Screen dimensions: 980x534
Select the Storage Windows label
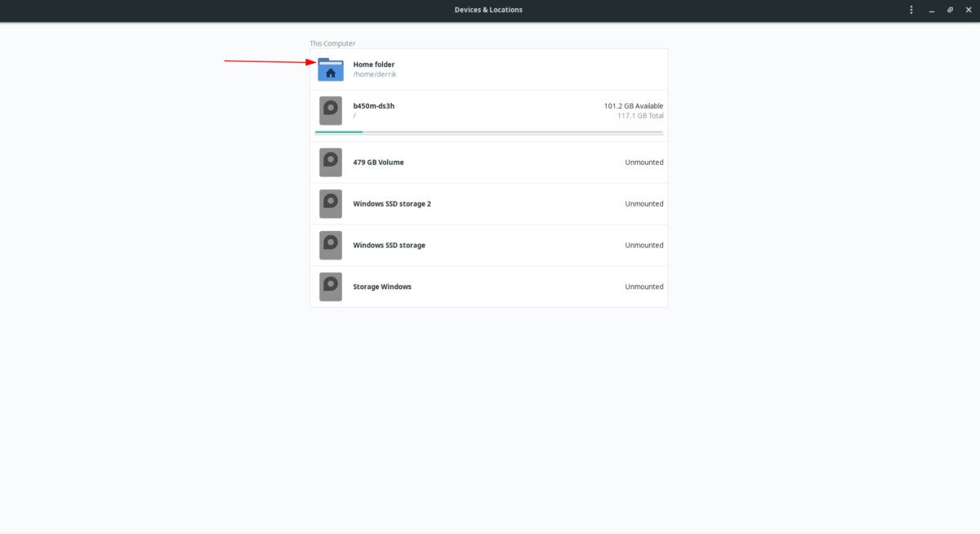click(382, 287)
